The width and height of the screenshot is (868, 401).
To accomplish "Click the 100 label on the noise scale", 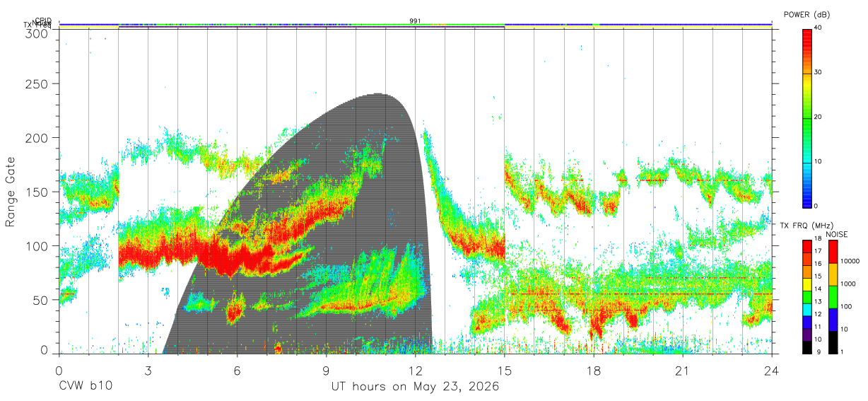I will coord(848,307).
